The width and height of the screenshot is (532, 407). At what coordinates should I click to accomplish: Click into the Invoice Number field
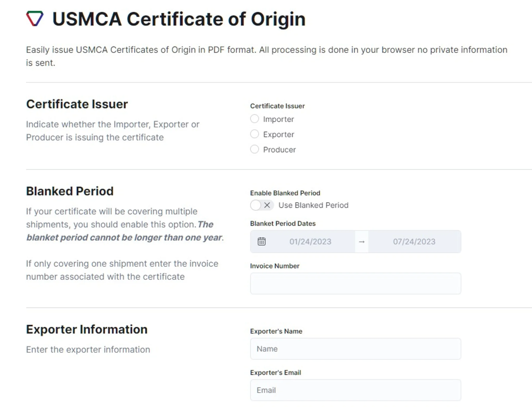(355, 284)
